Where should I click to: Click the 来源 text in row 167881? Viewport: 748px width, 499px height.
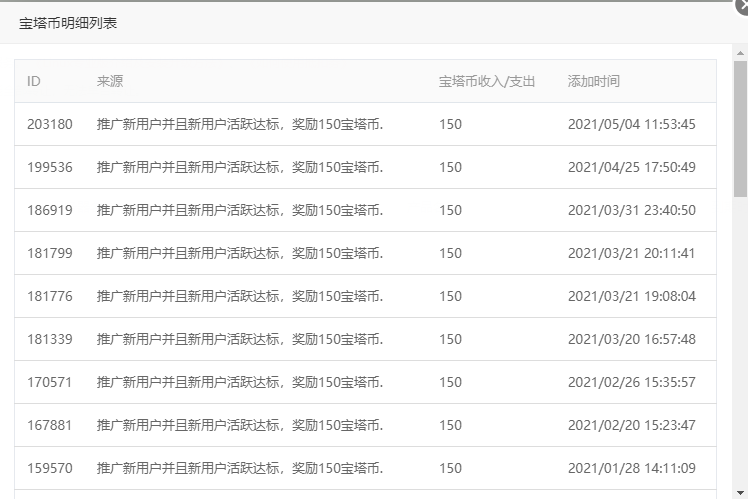(x=240, y=425)
